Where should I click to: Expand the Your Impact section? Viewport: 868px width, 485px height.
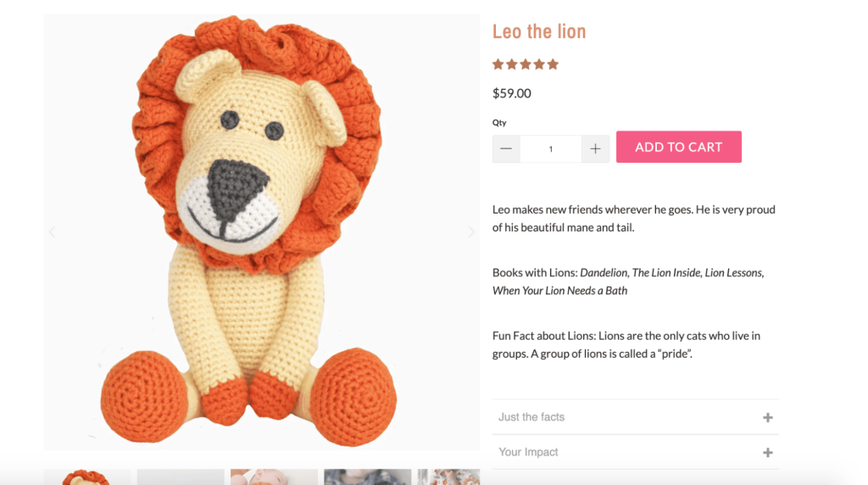[x=528, y=452]
